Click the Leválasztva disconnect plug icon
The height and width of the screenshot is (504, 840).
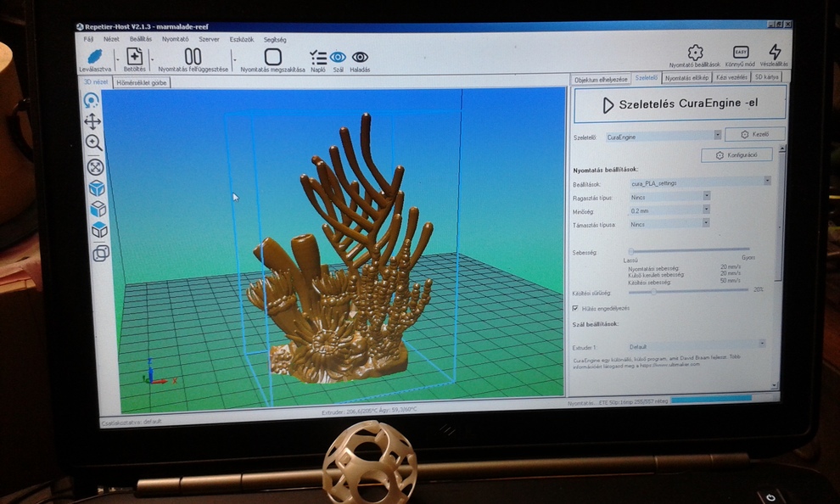pyautogui.click(x=94, y=56)
